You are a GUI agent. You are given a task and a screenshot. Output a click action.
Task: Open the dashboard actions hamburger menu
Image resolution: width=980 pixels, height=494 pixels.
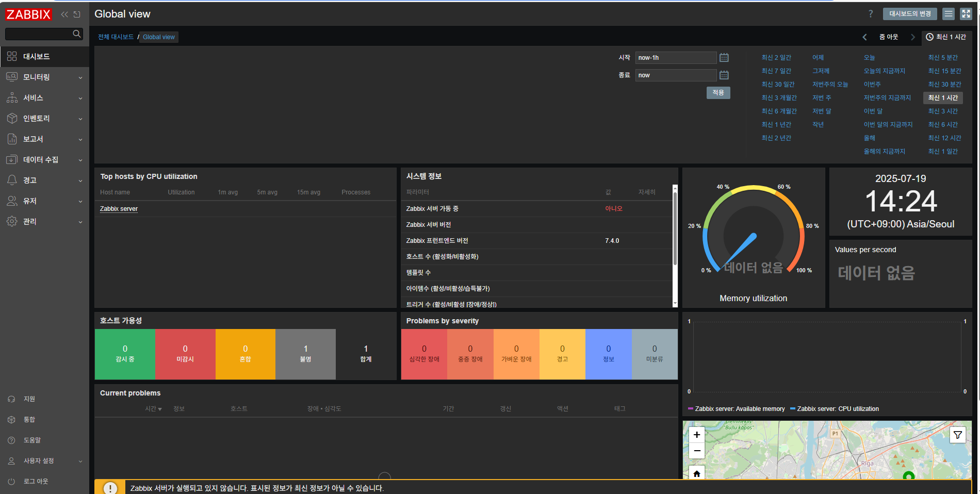tap(949, 14)
